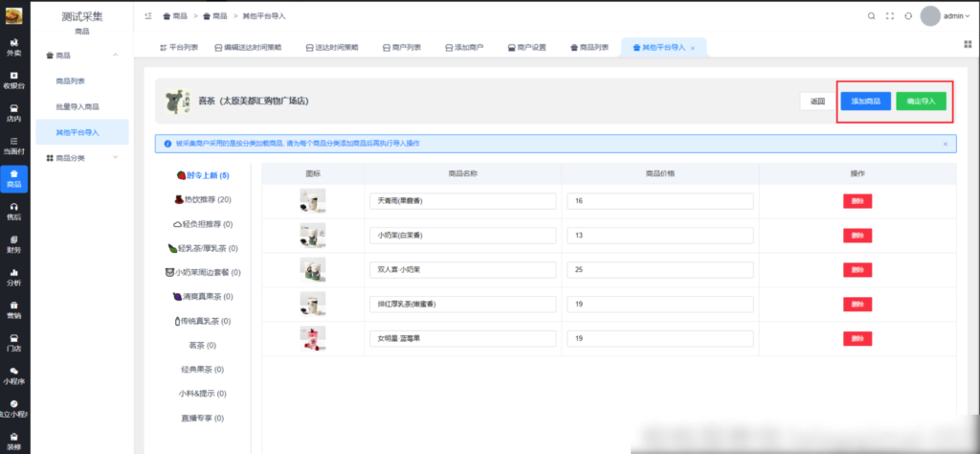Select the 热饮推荐 (20) category
980x454 pixels.
pyautogui.click(x=202, y=200)
